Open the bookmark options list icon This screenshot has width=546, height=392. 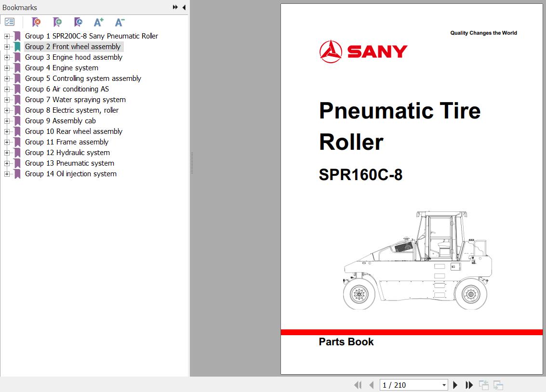tap(10, 22)
